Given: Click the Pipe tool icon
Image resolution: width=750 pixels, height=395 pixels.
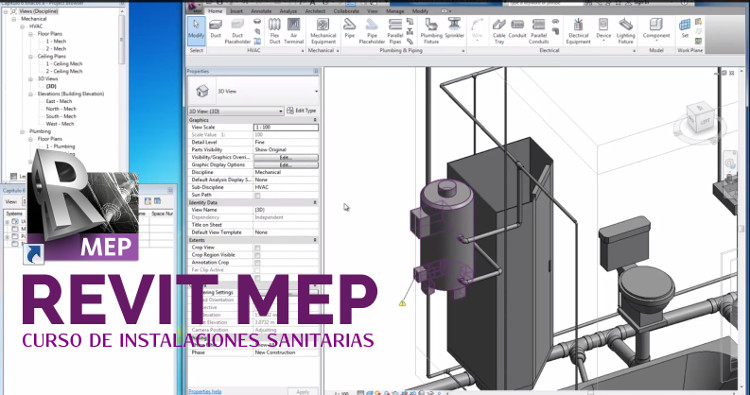Looking at the screenshot, I should [x=350, y=29].
